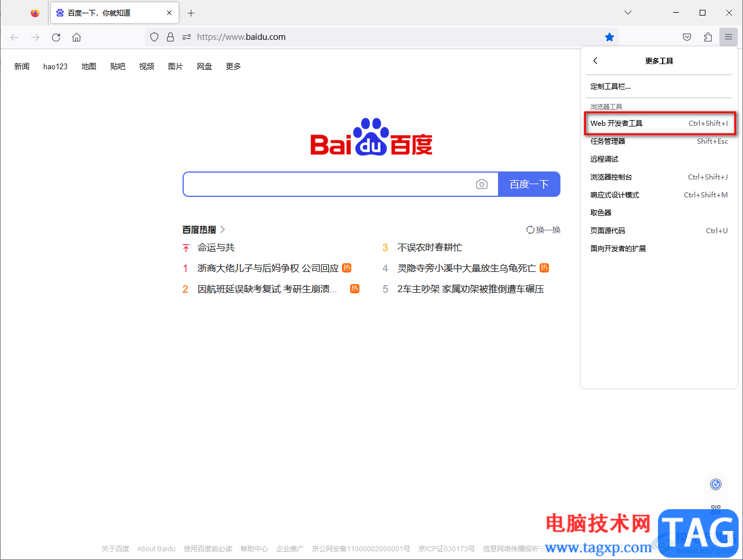Click the tracking protection shield icon

pos(154,37)
